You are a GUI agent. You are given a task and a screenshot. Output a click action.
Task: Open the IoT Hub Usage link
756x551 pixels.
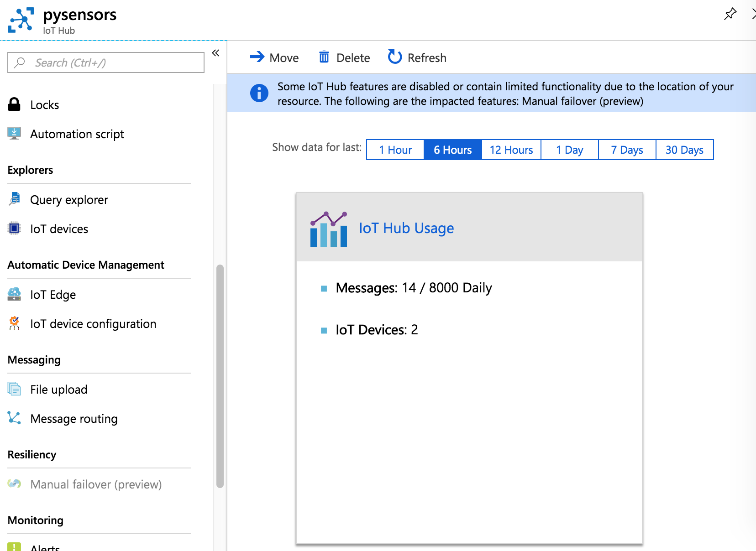coord(406,228)
